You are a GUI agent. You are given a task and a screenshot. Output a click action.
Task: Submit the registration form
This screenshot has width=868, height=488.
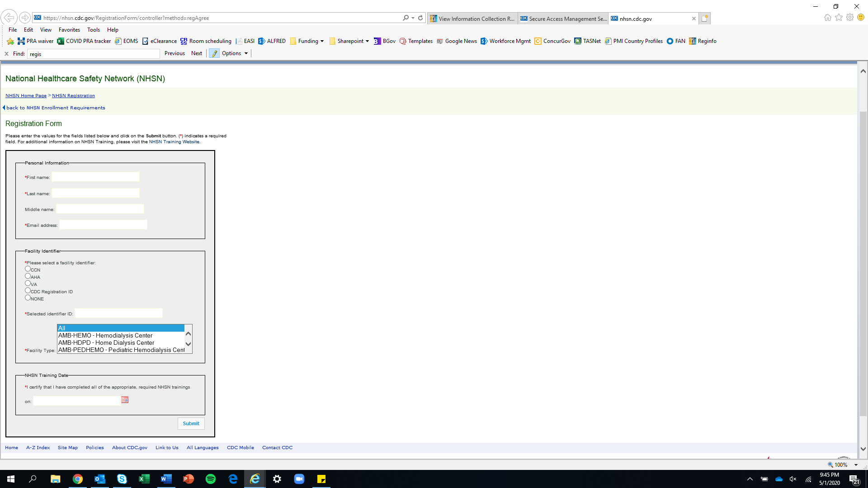191,423
